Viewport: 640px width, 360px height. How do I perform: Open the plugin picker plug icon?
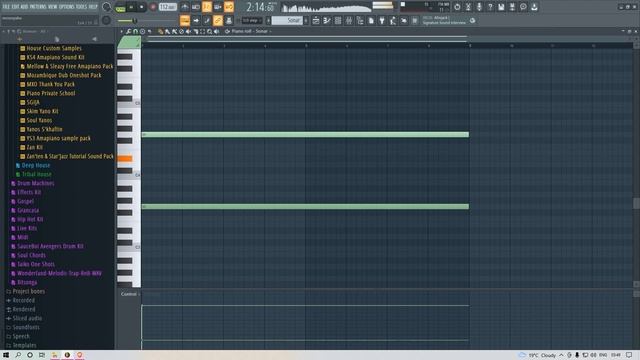pos(382,20)
